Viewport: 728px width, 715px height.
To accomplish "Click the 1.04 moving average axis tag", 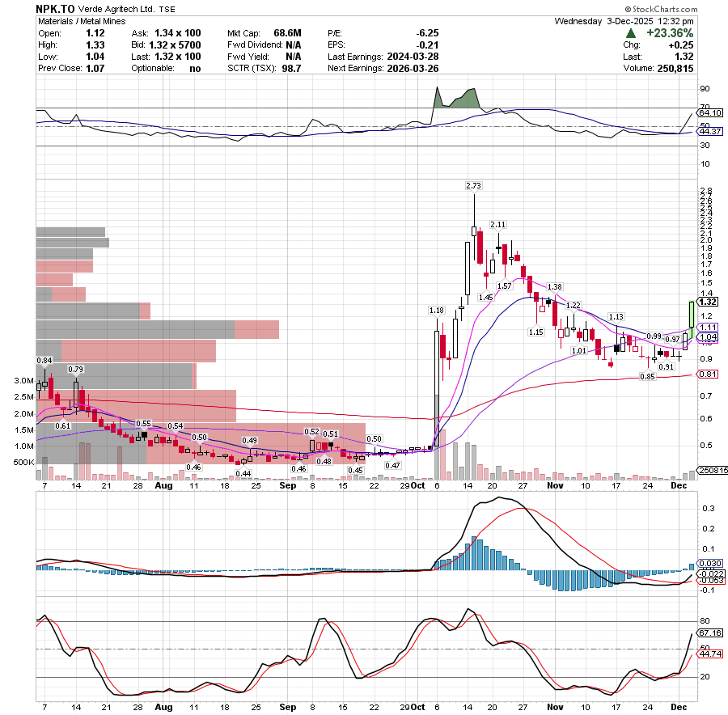I will [709, 337].
